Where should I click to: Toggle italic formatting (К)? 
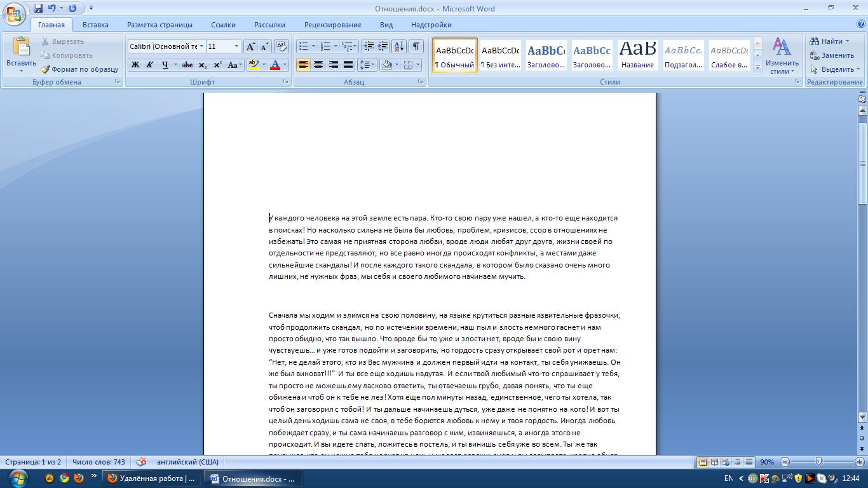click(x=150, y=65)
